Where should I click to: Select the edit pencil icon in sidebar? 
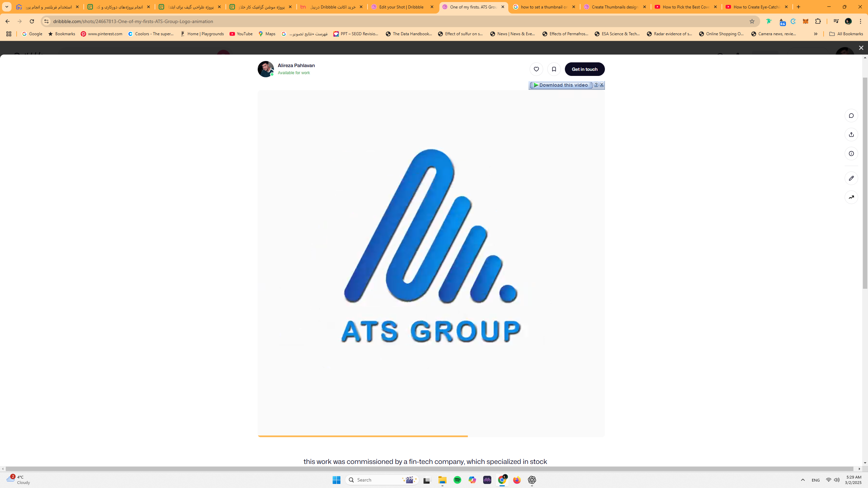851,178
